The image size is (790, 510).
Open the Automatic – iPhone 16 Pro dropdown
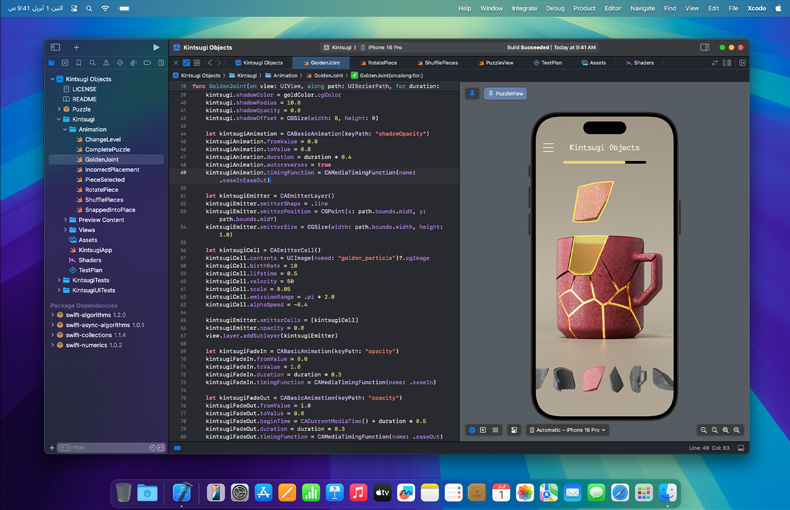(x=567, y=430)
